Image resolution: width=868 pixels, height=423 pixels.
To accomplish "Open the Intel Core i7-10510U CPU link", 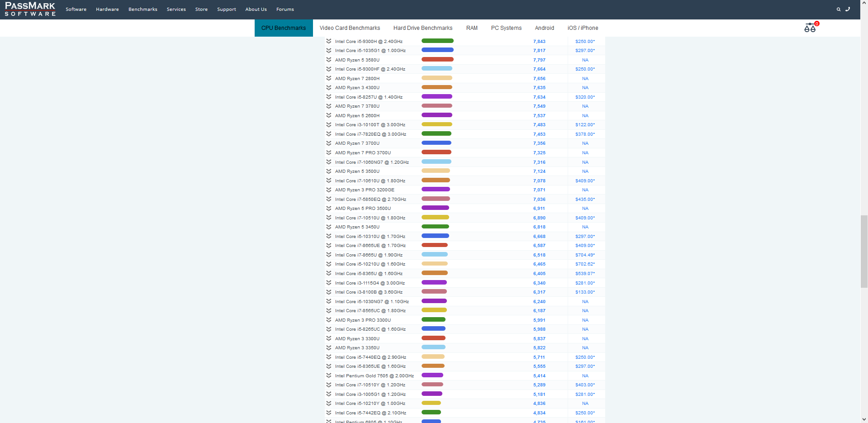I will pos(370,218).
